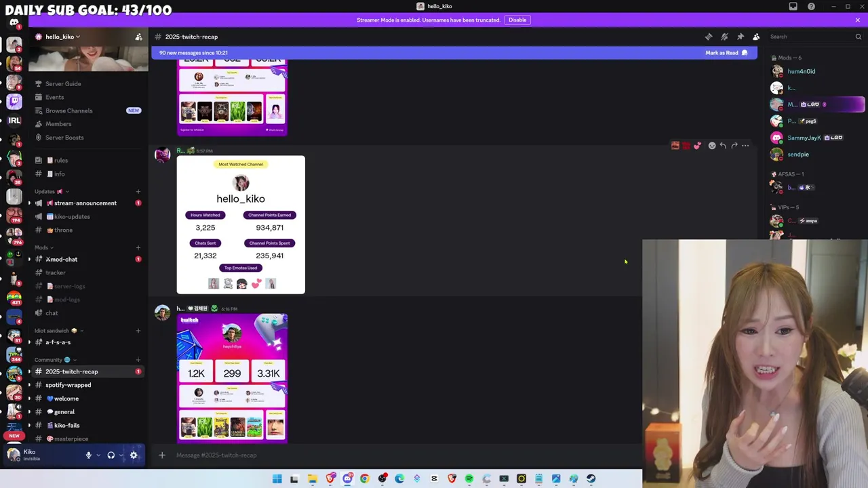Click Mark as Read button

point(726,53)
